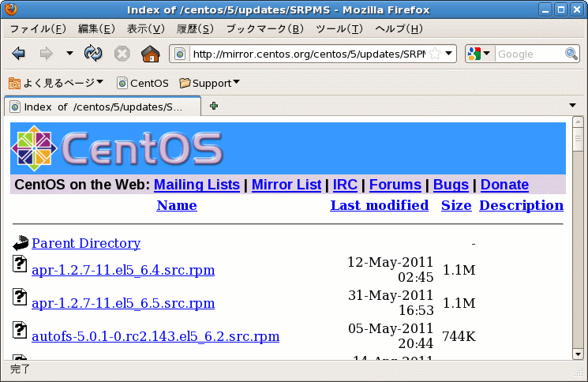Screen dimensions: 588x382
Task: Download apr-1.2.7-11.el5_6.5.src.rpm file
Action: click(x=123, y=303)
